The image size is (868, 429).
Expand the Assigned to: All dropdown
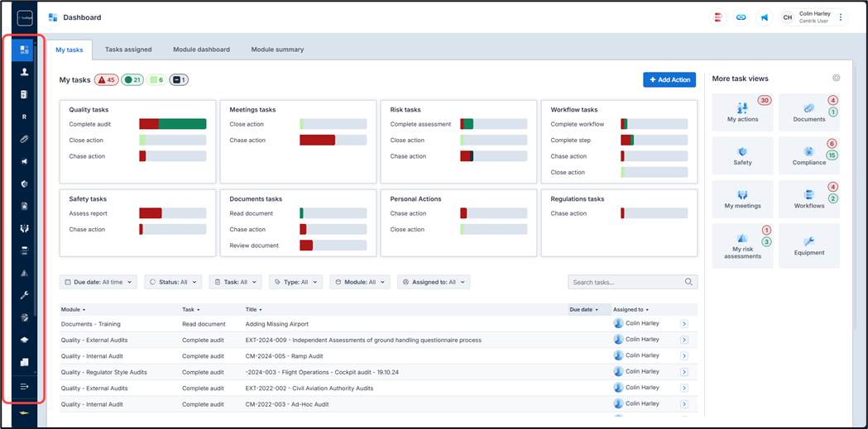coord(433,282)
